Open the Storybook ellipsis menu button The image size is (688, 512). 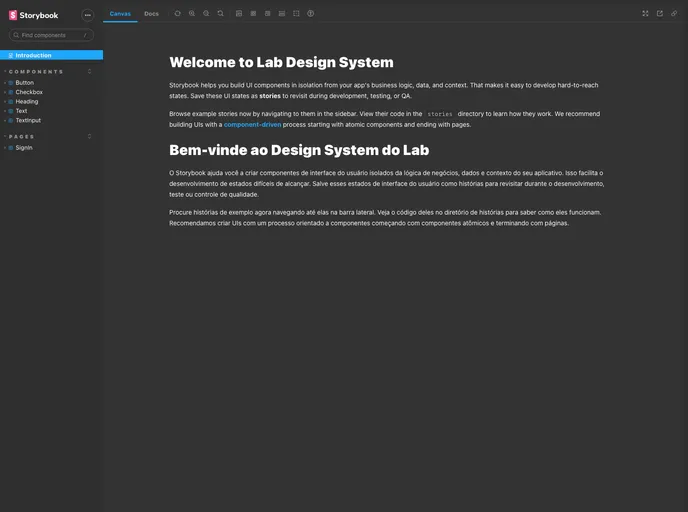[87, 15]
